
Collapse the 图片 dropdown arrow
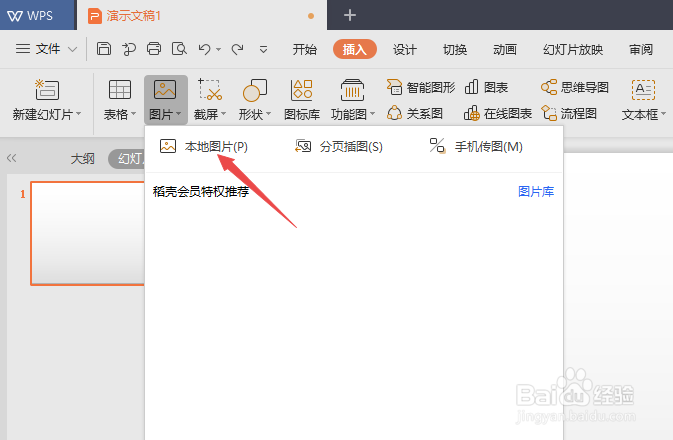179,114
